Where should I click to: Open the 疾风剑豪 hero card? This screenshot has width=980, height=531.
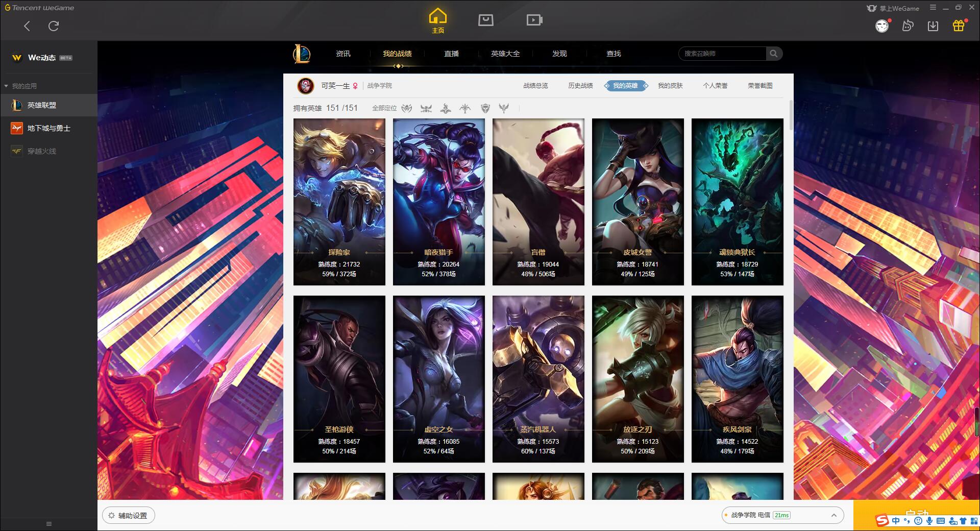[738, 379]
